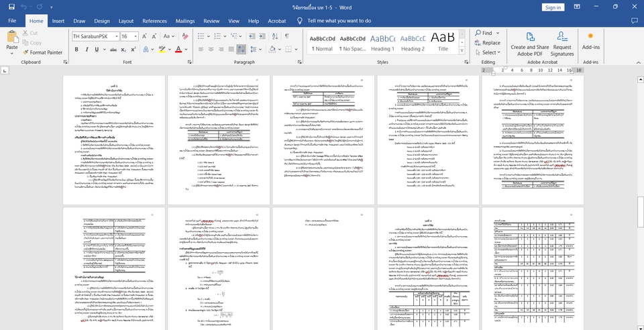This screenshot has width=644, height=330.
Task: Apply the yellow text highlight color
Action: [x=162, y=49]
